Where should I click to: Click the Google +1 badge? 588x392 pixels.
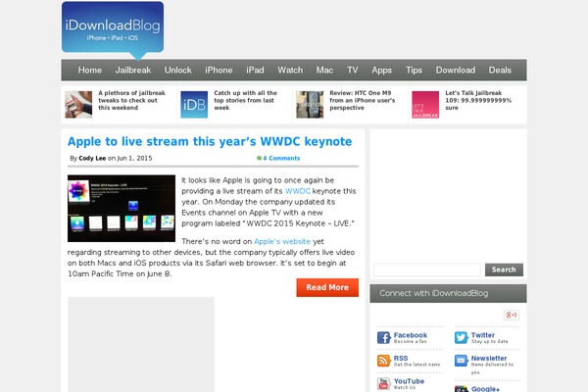(512, 315)
